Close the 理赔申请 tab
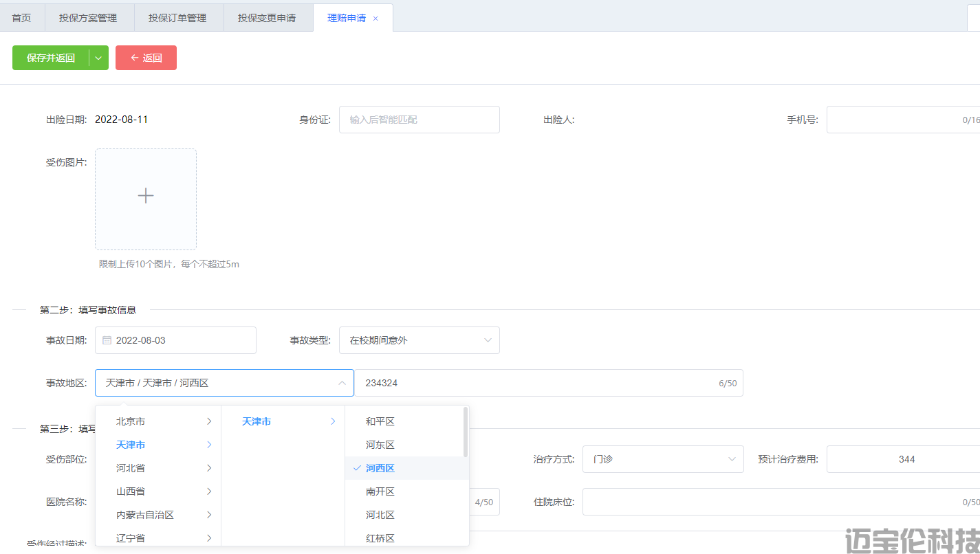Viewport: 980px width, 554px height. (x=375, y=19)
